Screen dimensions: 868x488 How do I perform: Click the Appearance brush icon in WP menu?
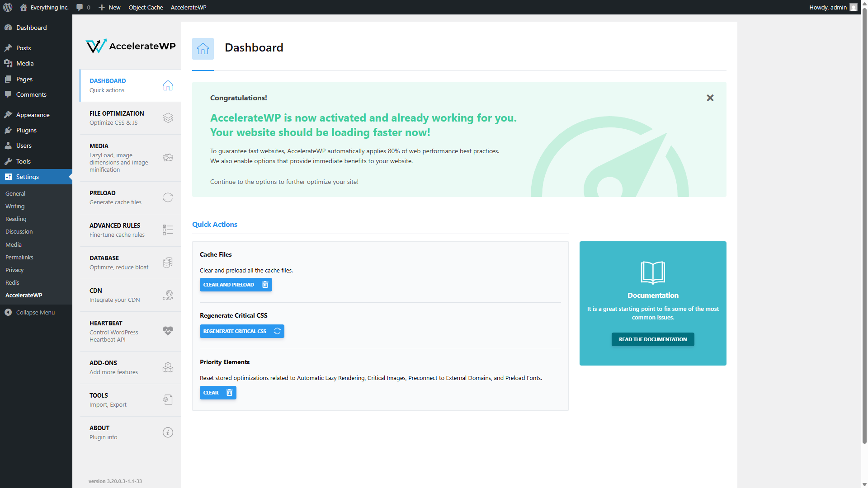(x=8, y=115)
